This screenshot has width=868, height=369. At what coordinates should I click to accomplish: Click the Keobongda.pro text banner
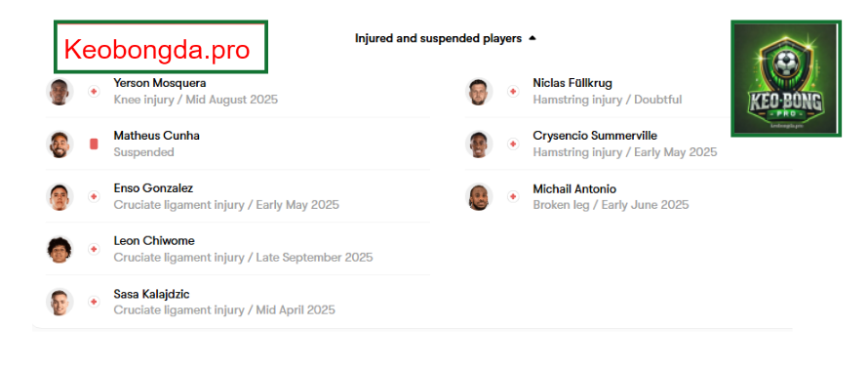click(161, 47)
